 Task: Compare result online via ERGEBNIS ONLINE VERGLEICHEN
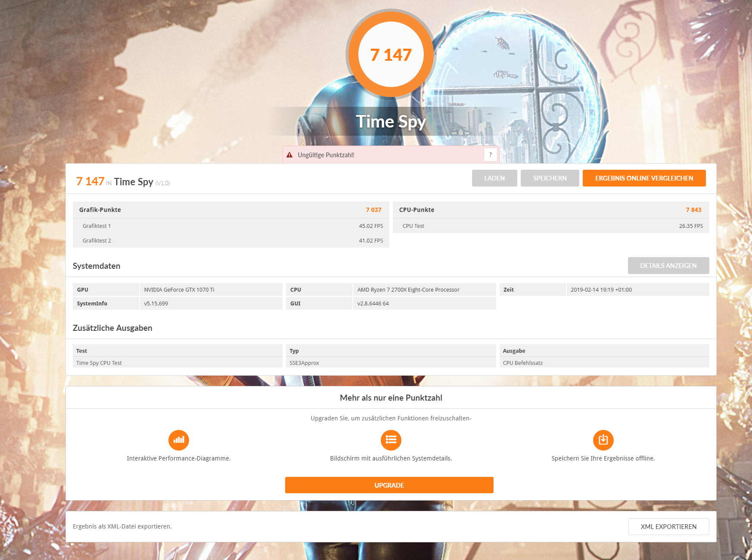[x=644, y=178]
